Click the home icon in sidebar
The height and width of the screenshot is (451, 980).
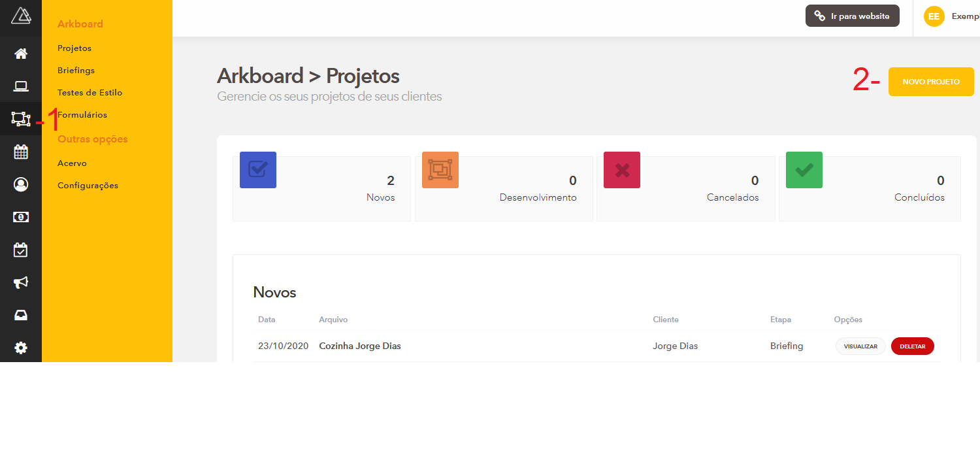point(21,54)
